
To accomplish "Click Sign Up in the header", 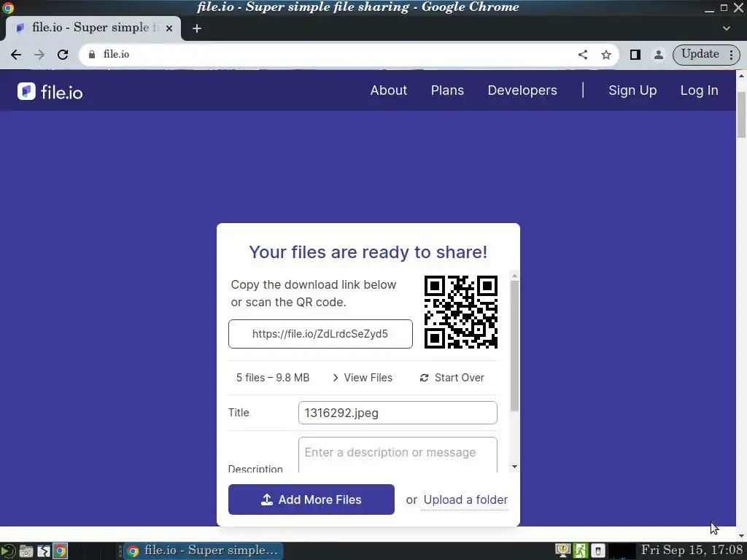I will pyautogui.click(x=632, y=90).
